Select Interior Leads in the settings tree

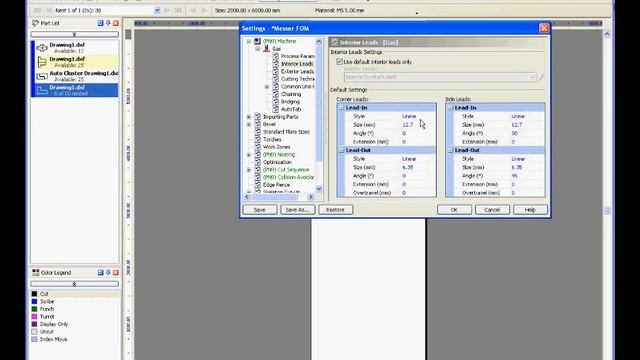tap(297, 64)
